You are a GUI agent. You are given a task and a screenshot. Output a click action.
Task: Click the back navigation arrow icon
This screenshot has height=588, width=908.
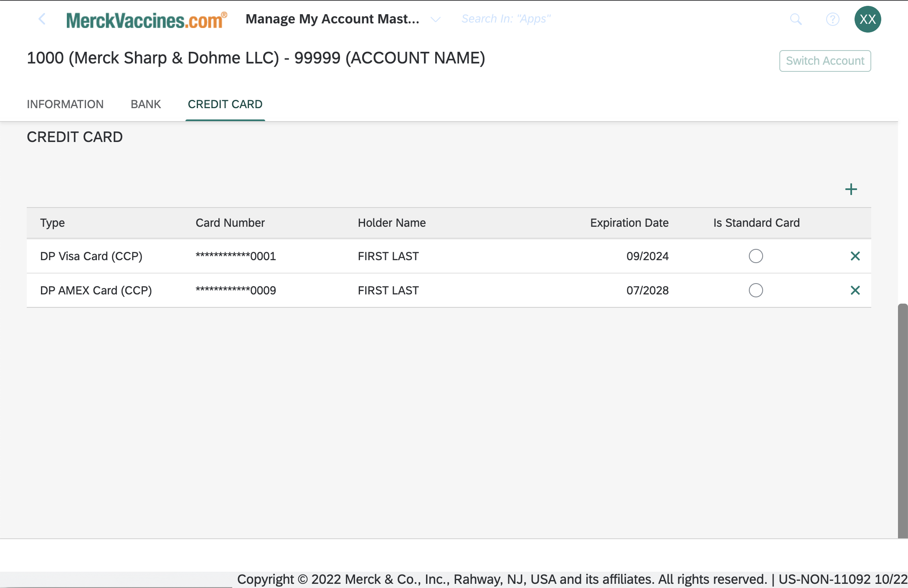[x=42, y=18]
